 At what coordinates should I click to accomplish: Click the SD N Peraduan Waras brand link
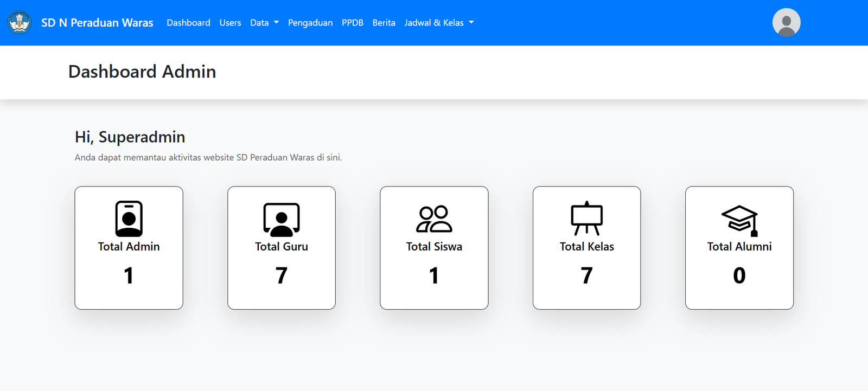pos(97,23)
